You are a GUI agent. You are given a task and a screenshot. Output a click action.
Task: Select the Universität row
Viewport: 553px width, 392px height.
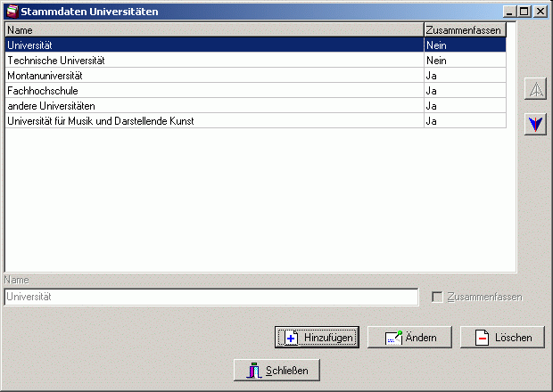[256, 45]
